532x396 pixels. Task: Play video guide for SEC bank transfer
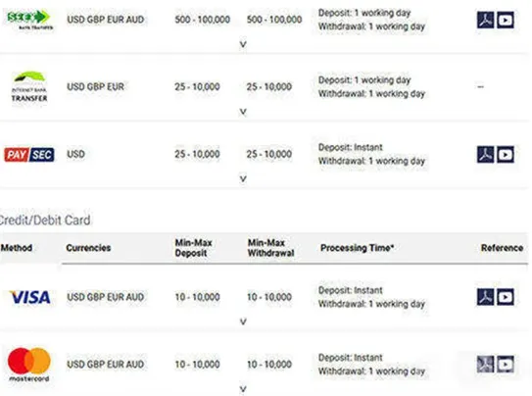pos(506,20)
